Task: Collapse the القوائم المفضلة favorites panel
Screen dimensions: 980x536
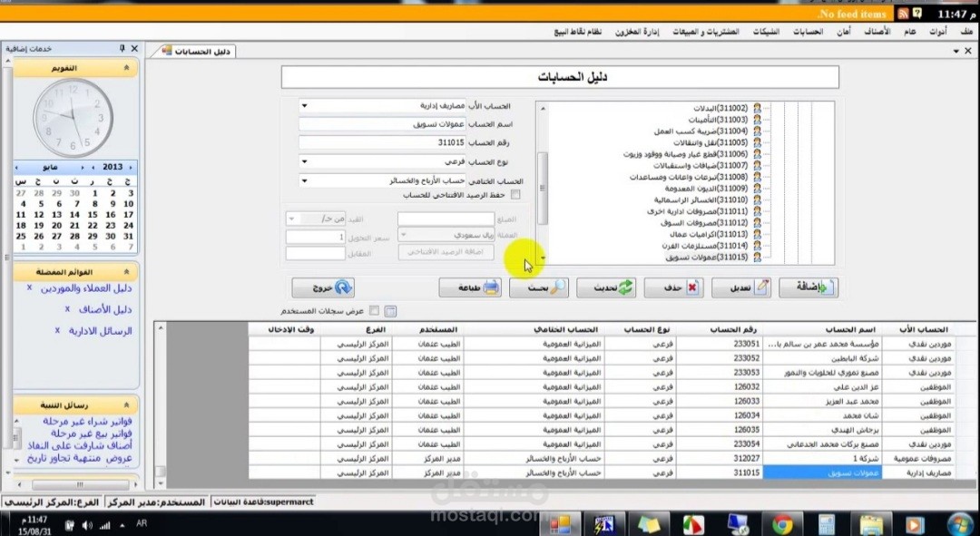Action: (x=127, y=272)
